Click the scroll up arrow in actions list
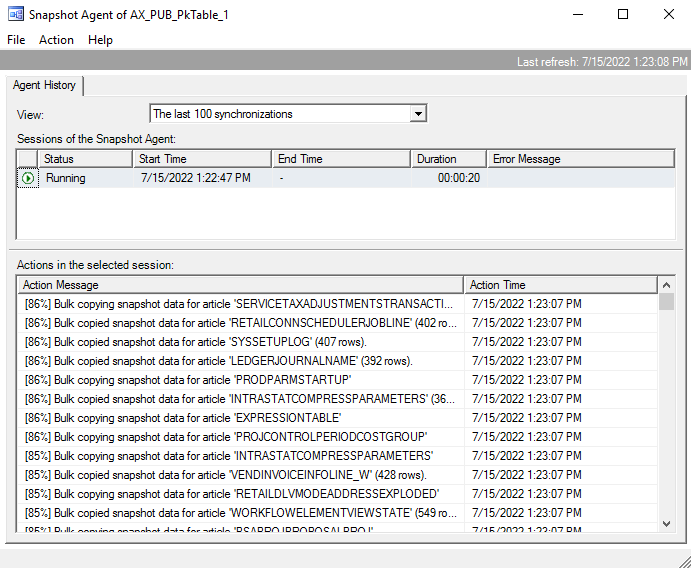Screen dimensions: 691x568 click(x=666, y=285)
